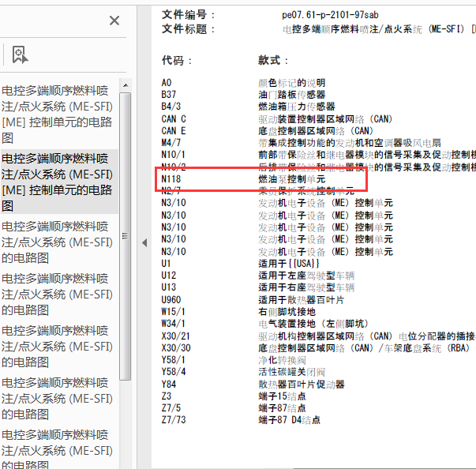Collapse the navigation pane with left arrow
476x469 pixels.
(x=144, y=242)
